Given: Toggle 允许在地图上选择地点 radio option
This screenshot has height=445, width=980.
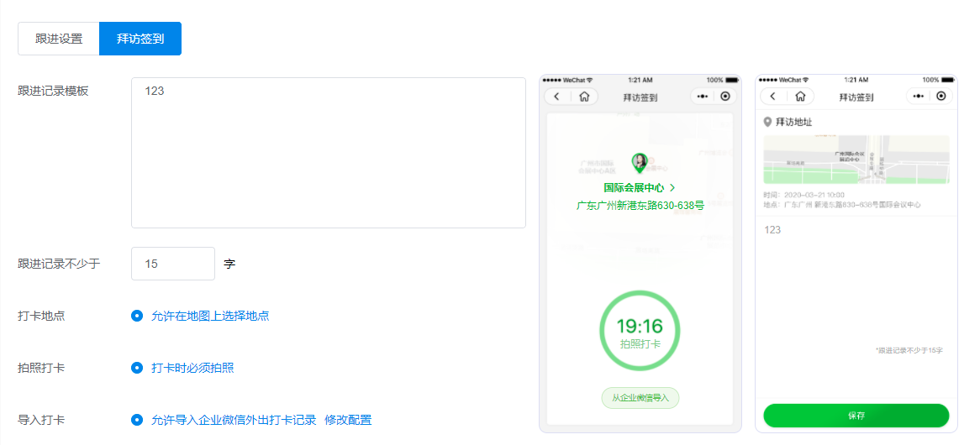Looking at the screenshot, I should click(137, 316).
